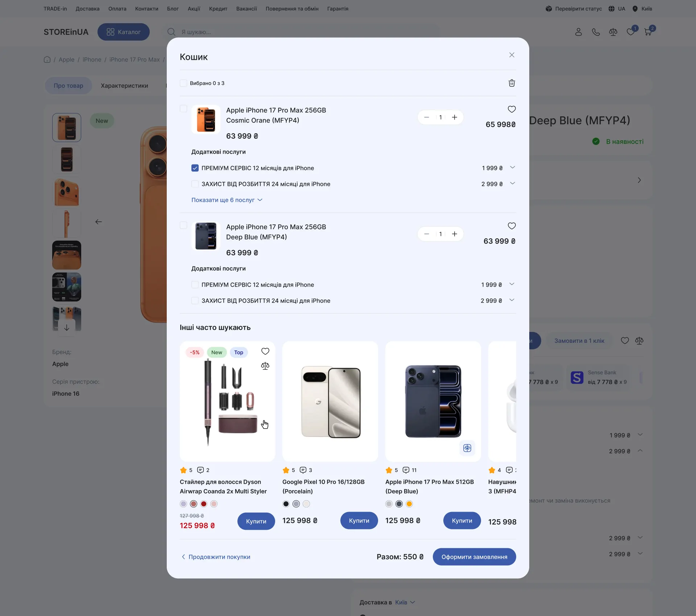Expand 'Показати ще 6 послуг'
This screenshot has height=616, width=696.
point(227,200)
